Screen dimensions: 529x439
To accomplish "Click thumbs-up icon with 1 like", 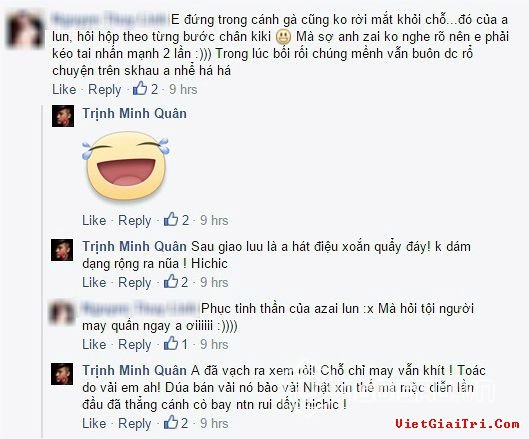I will click(x=171, y=343).
